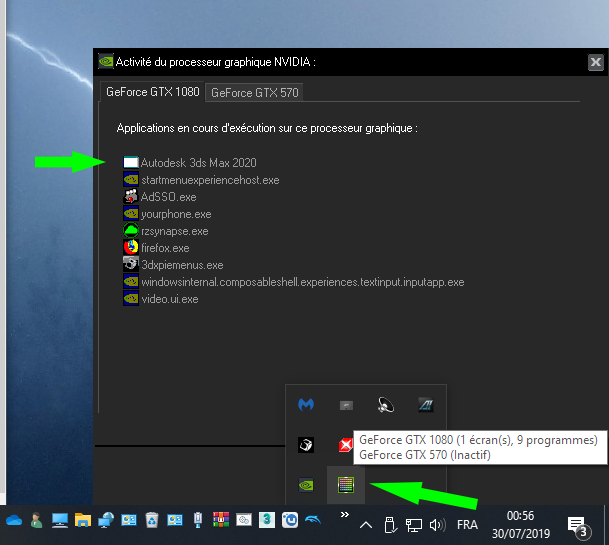This screenshot has height=545, width=609.
Task: Open the green NVIDIA settings tray icon
Action: pos(306,485)
